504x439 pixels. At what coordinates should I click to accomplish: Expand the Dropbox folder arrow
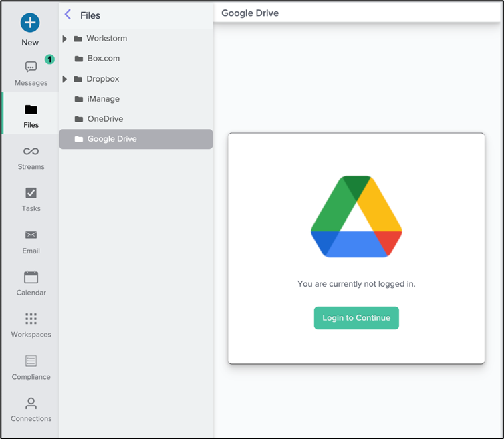65,79
